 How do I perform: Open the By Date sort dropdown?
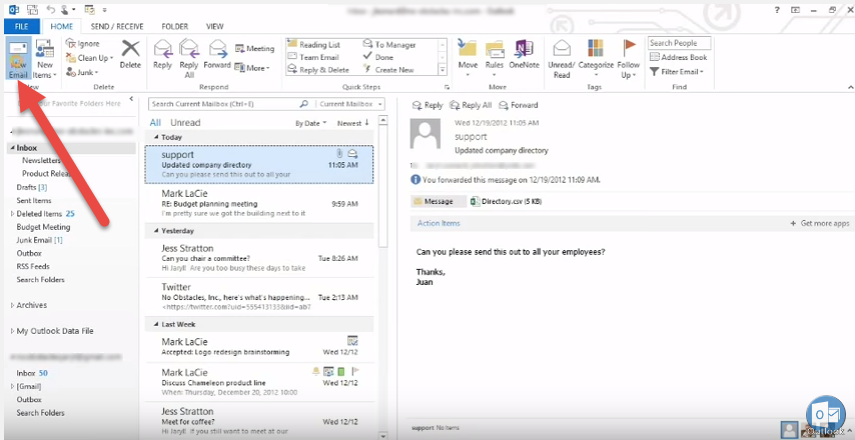[x=311, y=123]
